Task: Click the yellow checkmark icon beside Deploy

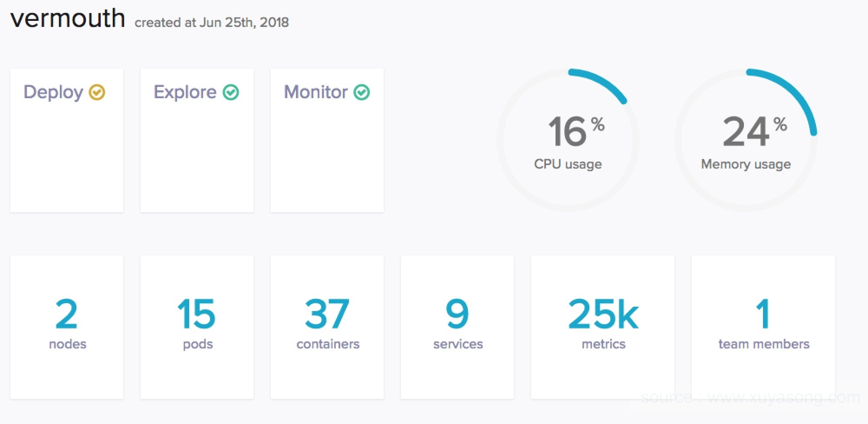Action: pyautogui.click(x=97, y=92)
